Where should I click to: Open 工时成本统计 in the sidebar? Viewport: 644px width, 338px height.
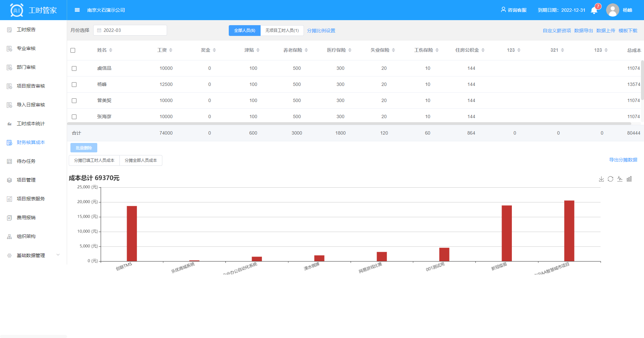coord(31,124)
